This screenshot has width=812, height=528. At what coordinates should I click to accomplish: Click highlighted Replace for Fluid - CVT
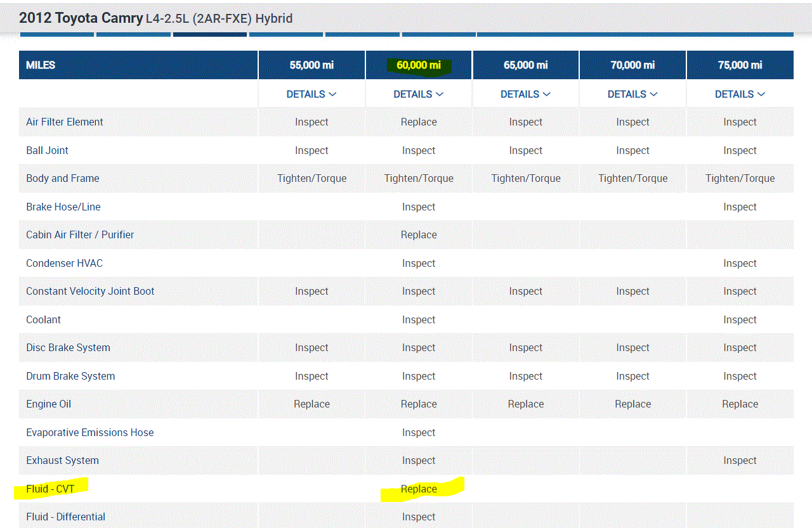[419, 489]
